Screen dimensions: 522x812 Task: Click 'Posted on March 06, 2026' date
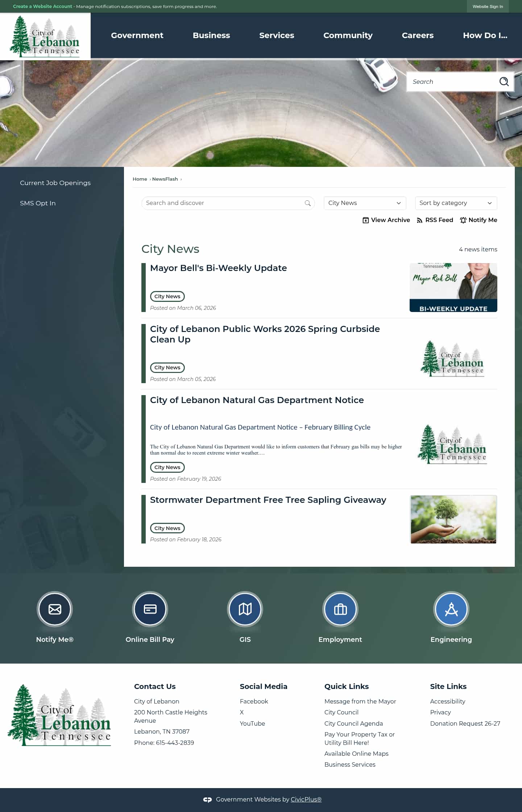pos(183,308)
